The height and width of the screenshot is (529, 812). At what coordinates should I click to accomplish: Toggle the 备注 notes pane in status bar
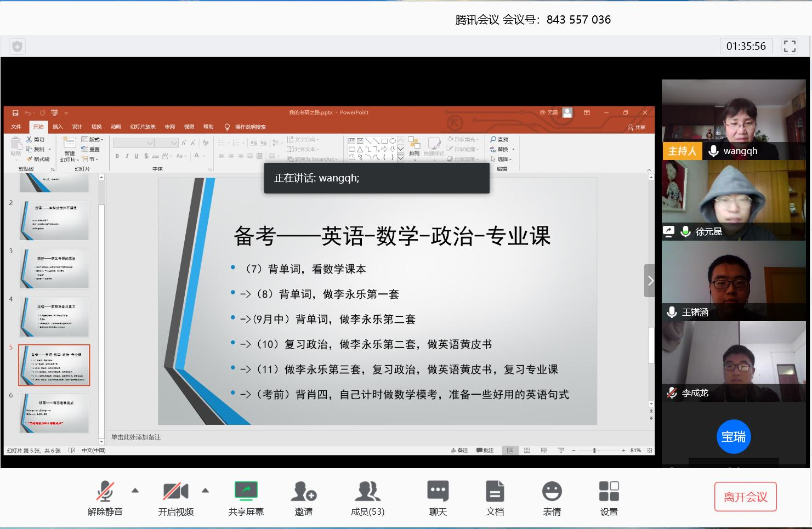(x=459, y=451)
